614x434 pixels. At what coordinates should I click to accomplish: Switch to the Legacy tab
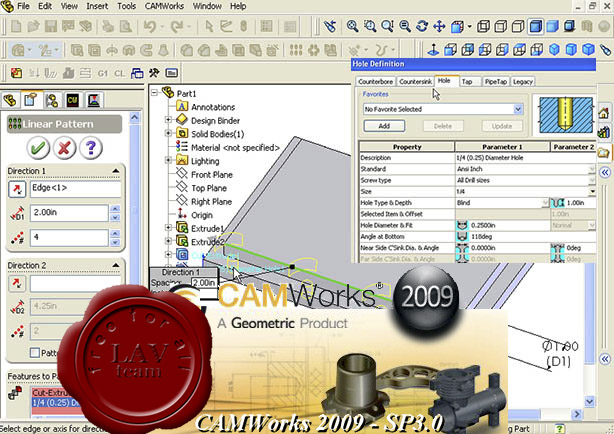(x=522, y=81)
